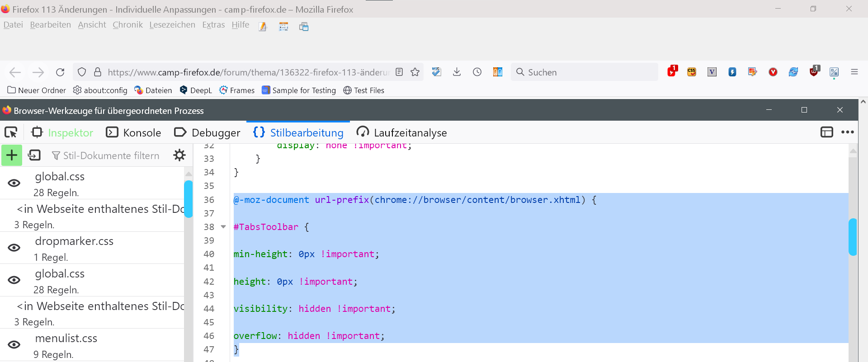868x362 pixels.
Task: Open the DeepL bookmark
Action: [196, 90]
